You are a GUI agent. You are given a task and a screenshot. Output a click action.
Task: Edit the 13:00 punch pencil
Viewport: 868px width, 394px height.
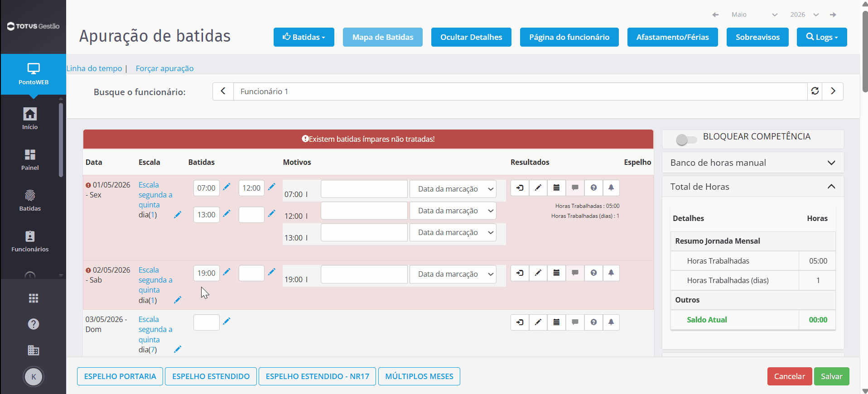click(x=227, y=213)
